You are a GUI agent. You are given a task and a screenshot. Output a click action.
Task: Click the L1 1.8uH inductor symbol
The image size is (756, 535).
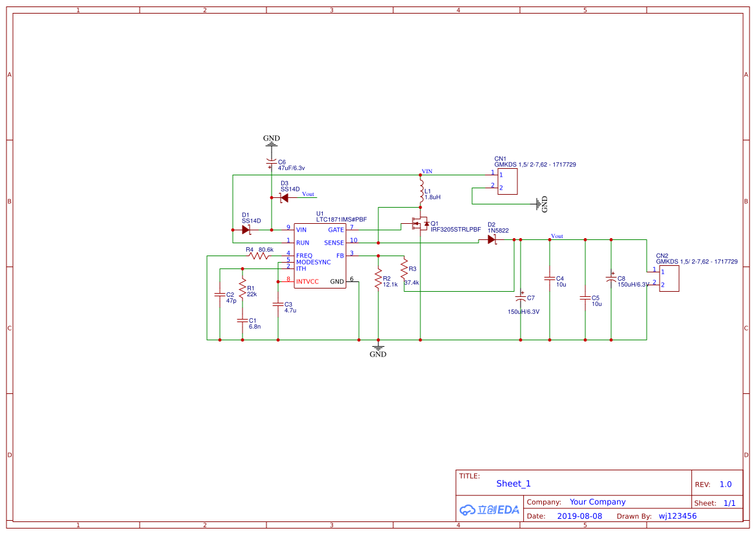coord(420,191)
